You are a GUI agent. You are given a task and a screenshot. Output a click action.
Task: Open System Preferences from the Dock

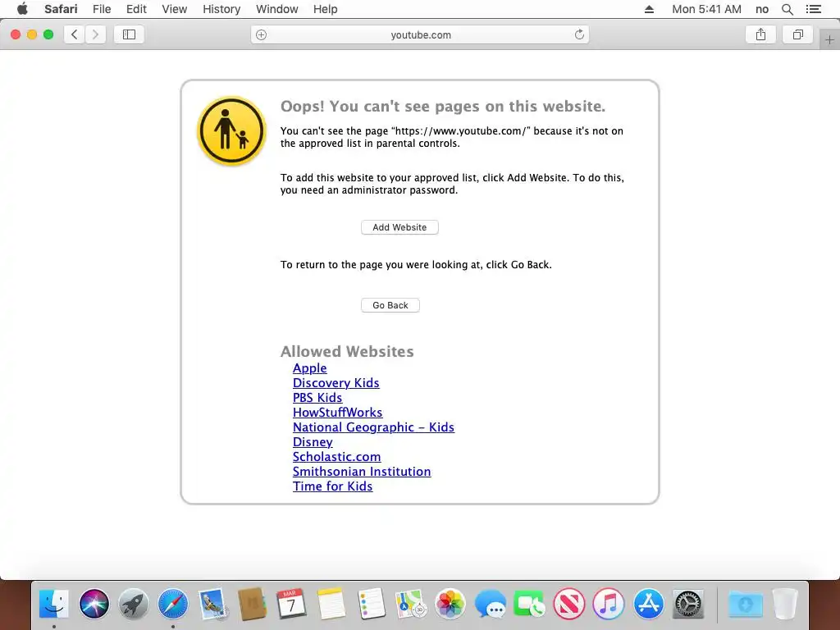688,604
